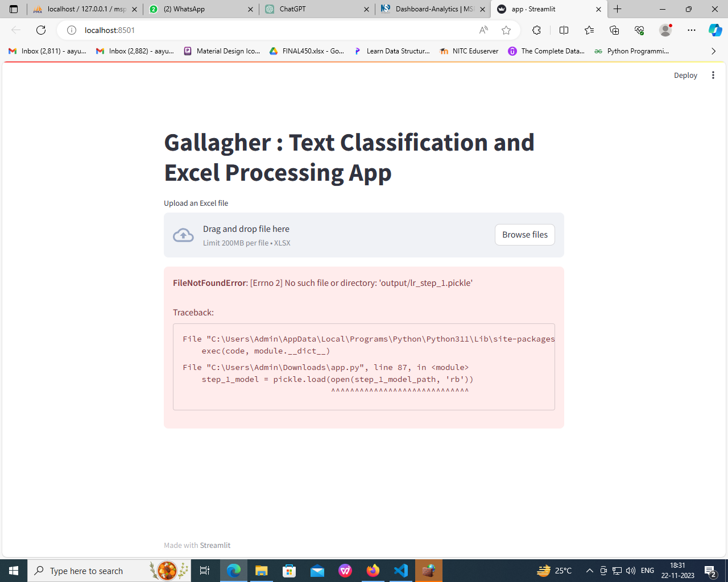Open the Streamlit three-dot main menu
Image resolution: width=728 pixels, height=582 pixels.
[x=713, y=75]
